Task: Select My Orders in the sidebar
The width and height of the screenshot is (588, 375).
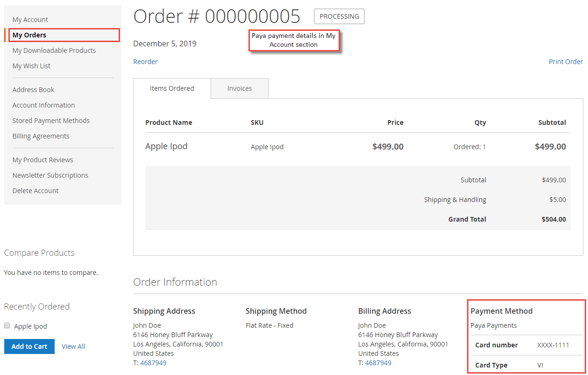Action: coord(29,35)
